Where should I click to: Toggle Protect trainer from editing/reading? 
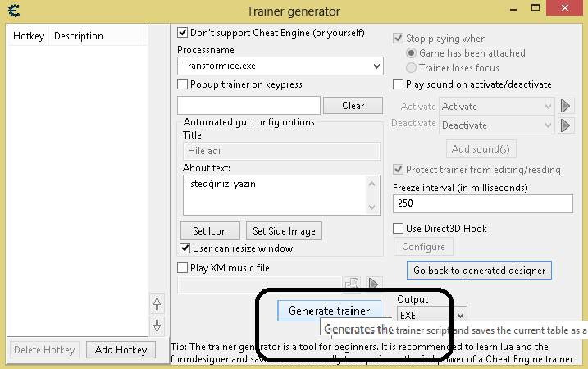point(398,170)
